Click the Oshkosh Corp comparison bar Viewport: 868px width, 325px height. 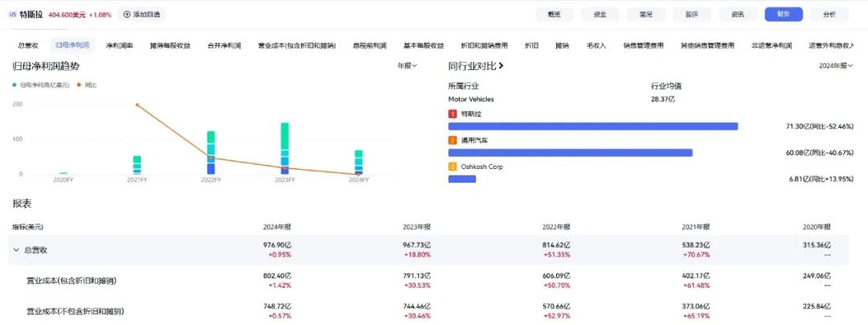coord(462,179)
